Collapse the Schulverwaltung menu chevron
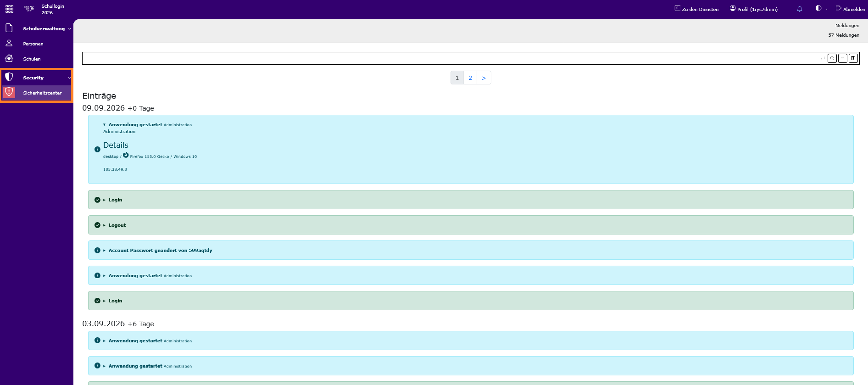Screen dimensions: 868x385 70,28
